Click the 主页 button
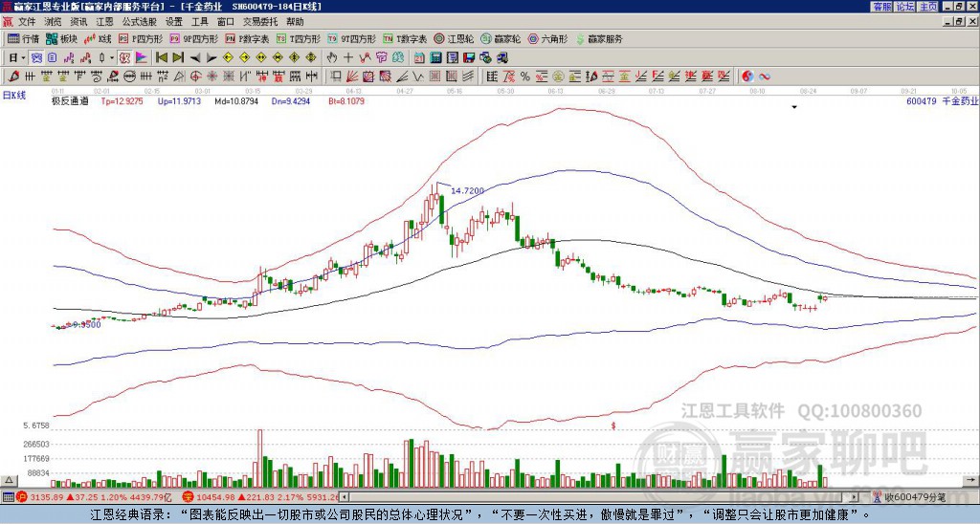 tap(927, 7)
